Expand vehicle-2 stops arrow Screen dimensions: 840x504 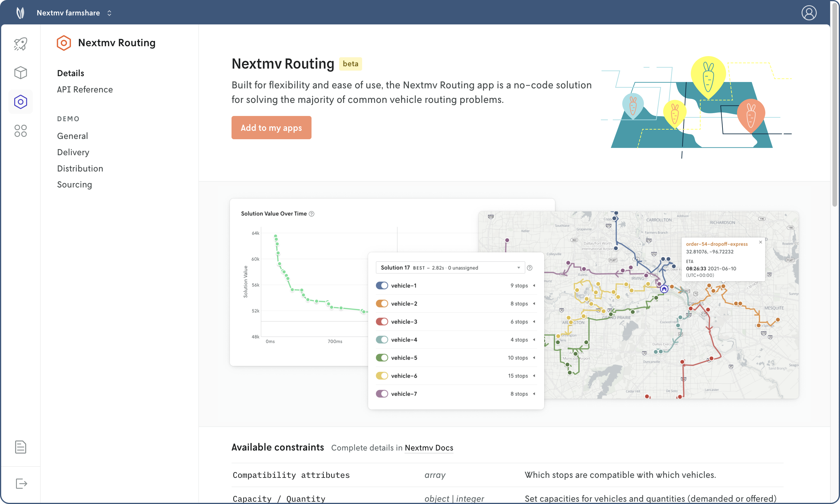click(534, 304)
